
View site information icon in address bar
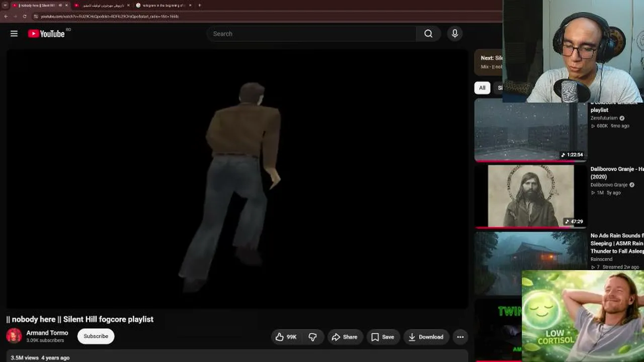point(36,16)
